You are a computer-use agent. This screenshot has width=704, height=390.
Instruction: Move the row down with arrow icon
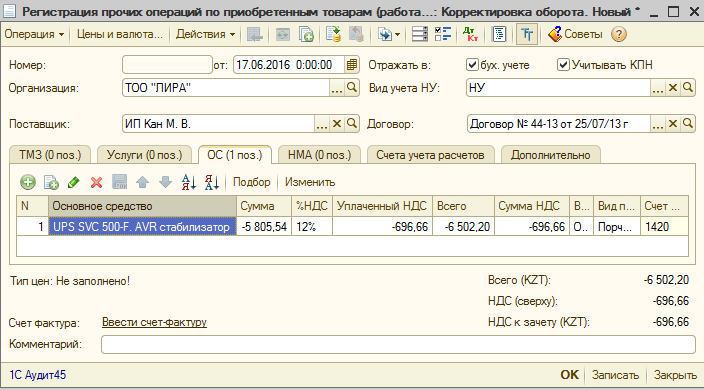coord(165,182)
